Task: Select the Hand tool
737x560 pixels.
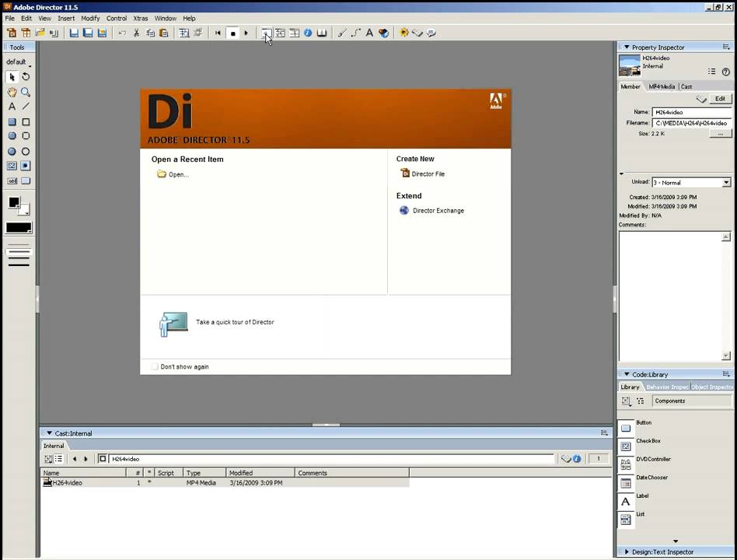Action: 12,92
